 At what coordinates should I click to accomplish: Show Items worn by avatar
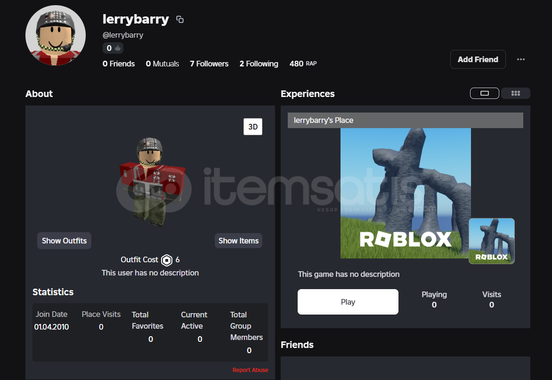pos(238,241)
